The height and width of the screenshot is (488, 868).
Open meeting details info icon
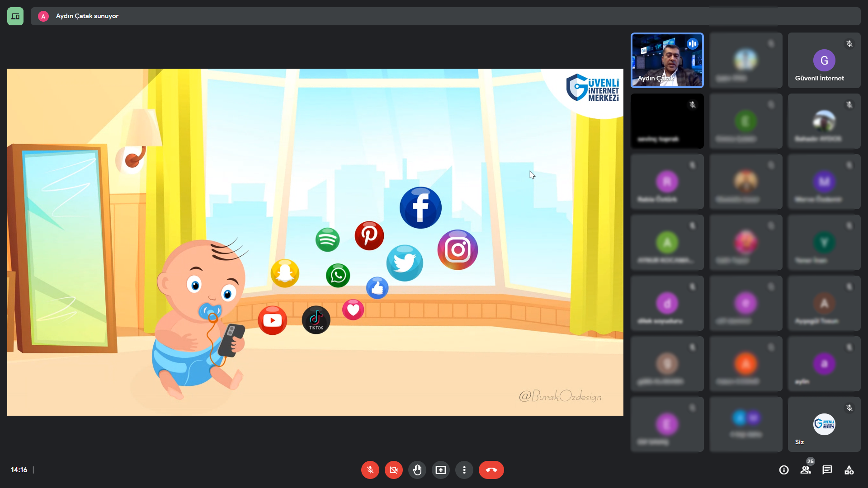click(x=784, y=470)
